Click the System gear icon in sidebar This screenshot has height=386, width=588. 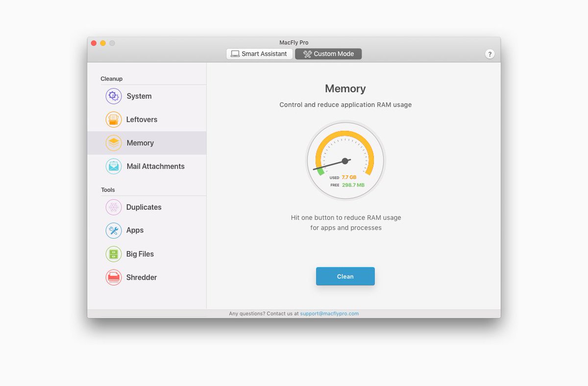click(114, 96)
